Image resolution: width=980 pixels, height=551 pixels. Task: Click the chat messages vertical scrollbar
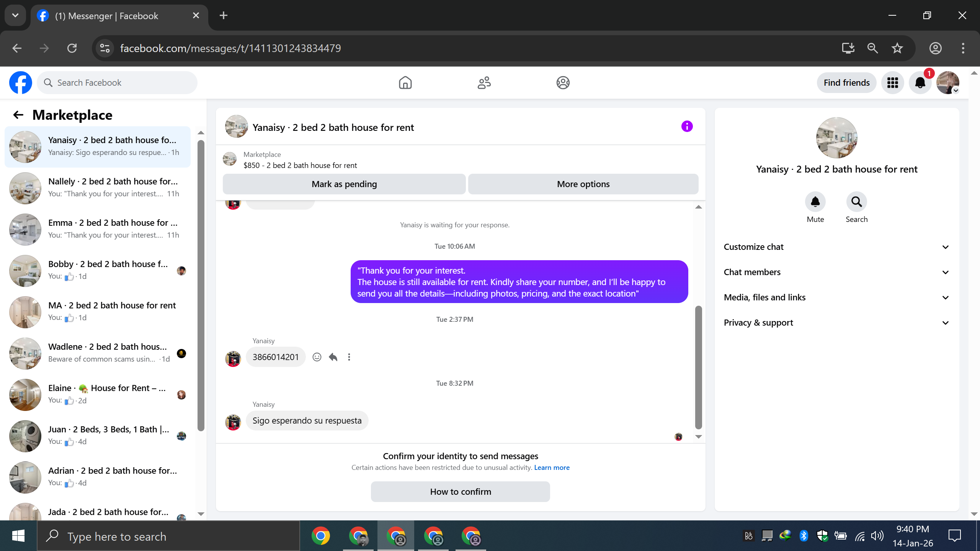(x=698, y=367)
